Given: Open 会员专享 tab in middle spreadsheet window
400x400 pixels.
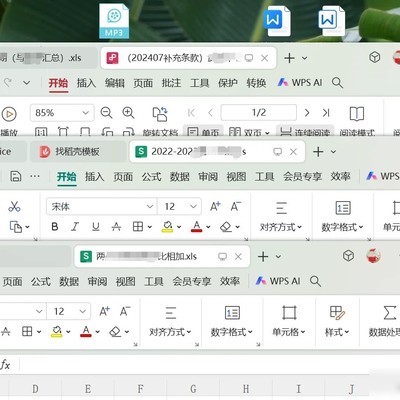Looking at the screenshot, I should point(303,177).
